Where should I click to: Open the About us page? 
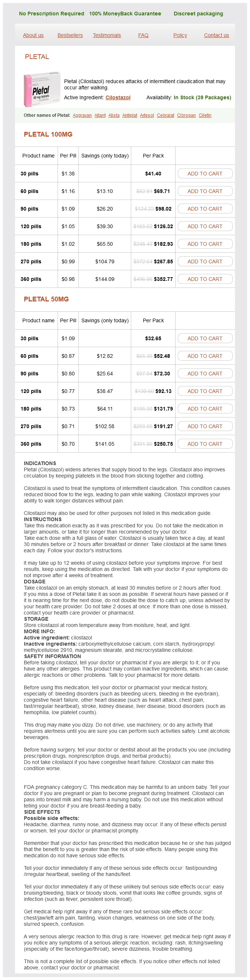[33, 36]
